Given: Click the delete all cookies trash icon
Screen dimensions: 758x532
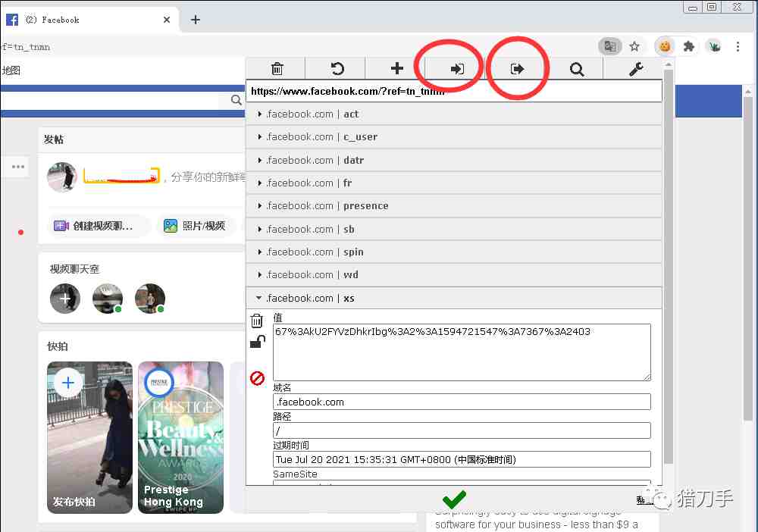Looking at the screenshot, I should click(277, 69).
